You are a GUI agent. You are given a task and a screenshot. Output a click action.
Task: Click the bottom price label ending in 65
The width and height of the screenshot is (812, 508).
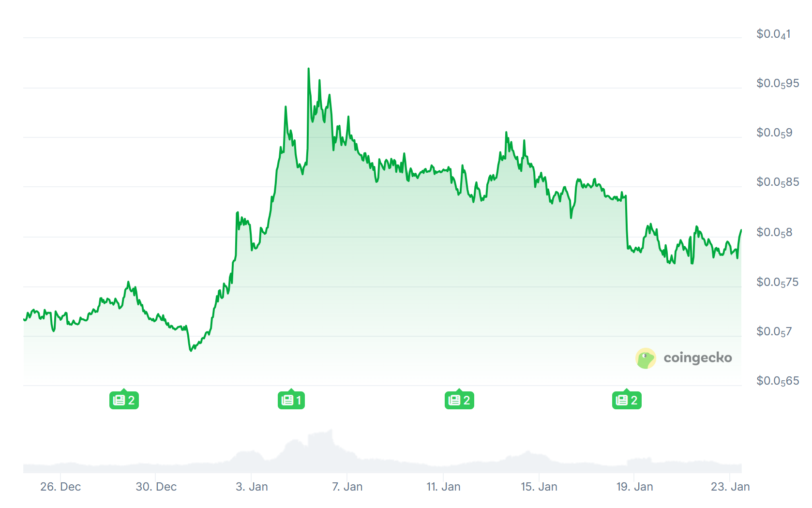pyautogui.click(x=777, y=381)
